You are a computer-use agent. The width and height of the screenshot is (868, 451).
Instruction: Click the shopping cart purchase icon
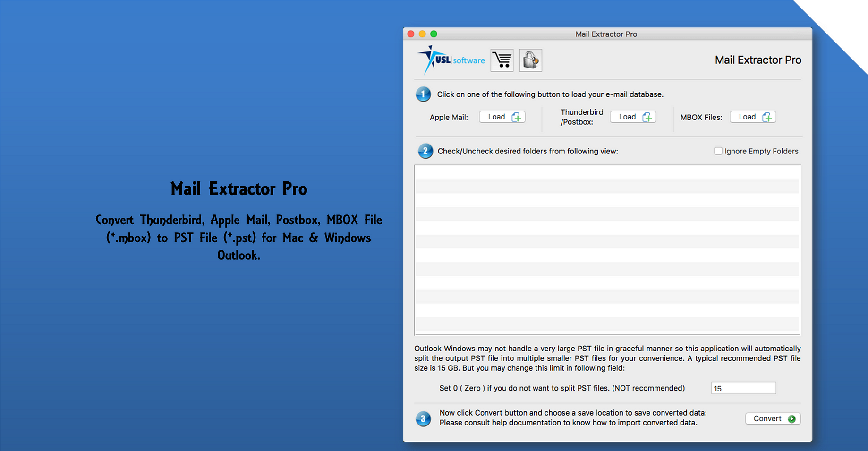502,60
